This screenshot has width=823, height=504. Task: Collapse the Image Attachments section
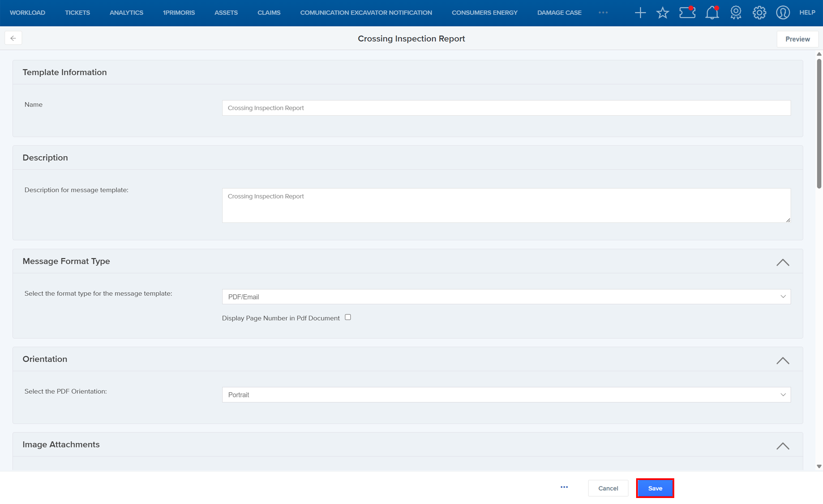[x=782, y=446]
